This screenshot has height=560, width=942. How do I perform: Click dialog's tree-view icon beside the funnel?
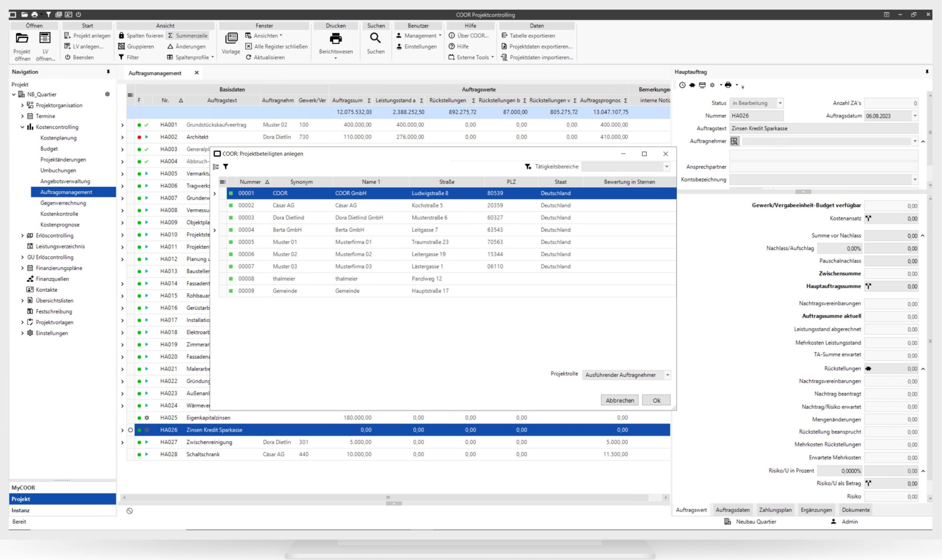pyautogui.click(x=216, y=167)
